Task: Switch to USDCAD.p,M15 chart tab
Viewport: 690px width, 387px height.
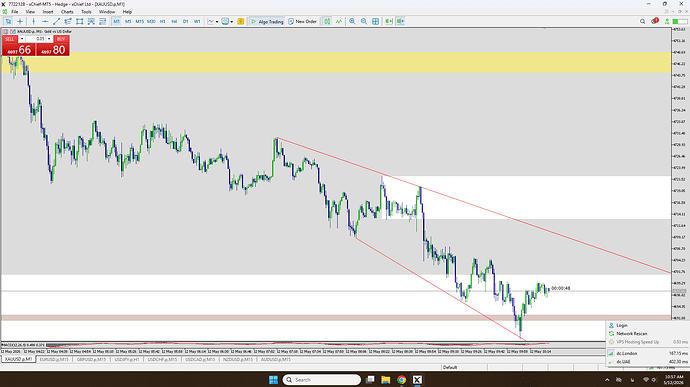Action: coord(200,360)
